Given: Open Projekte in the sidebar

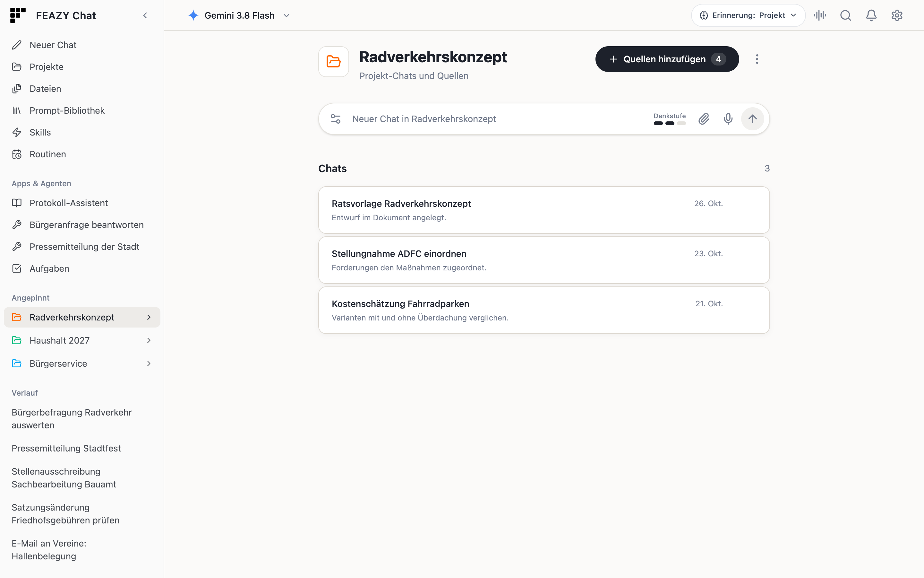Looking at the screenshot, I should (82, 67).
